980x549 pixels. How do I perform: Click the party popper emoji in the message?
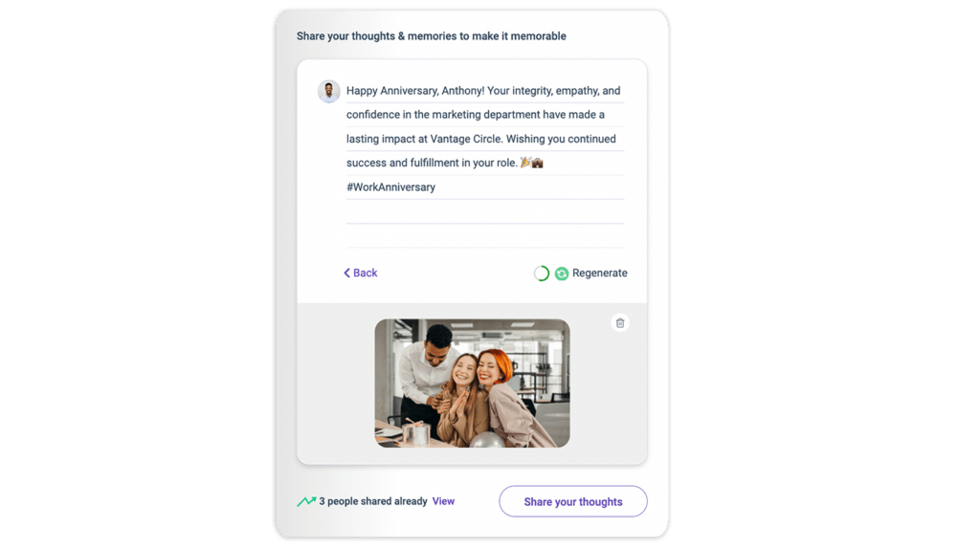[525, 163]
